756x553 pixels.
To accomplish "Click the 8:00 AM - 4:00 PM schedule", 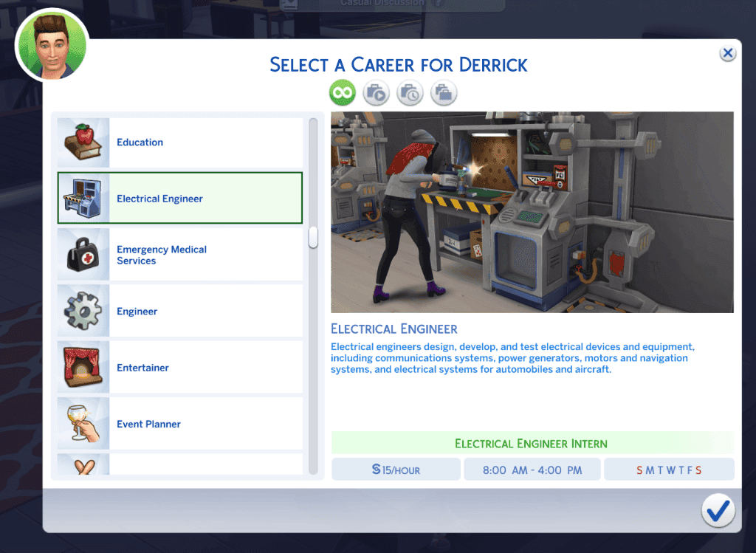I will tap(532, 470).
